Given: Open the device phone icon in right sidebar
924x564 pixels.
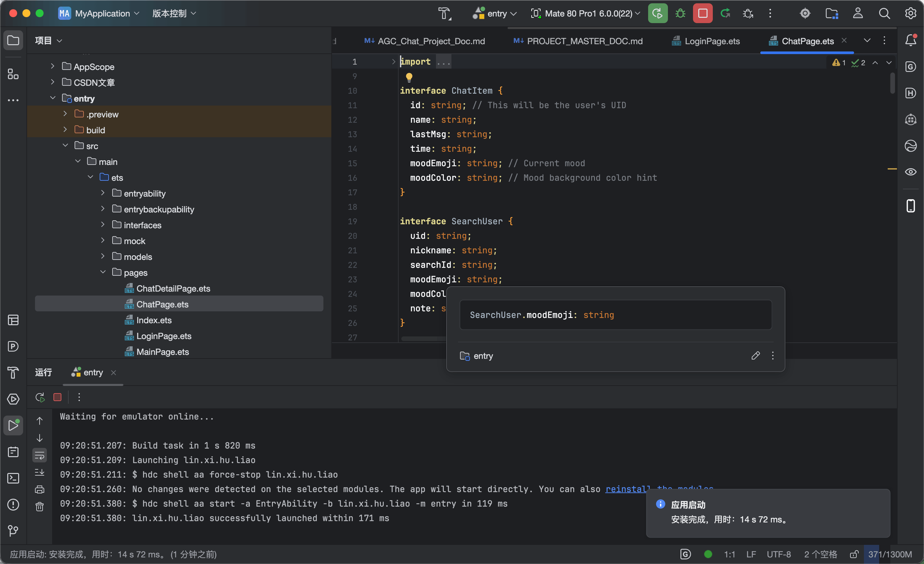Looking at the screenshot, I should [910, 206].
